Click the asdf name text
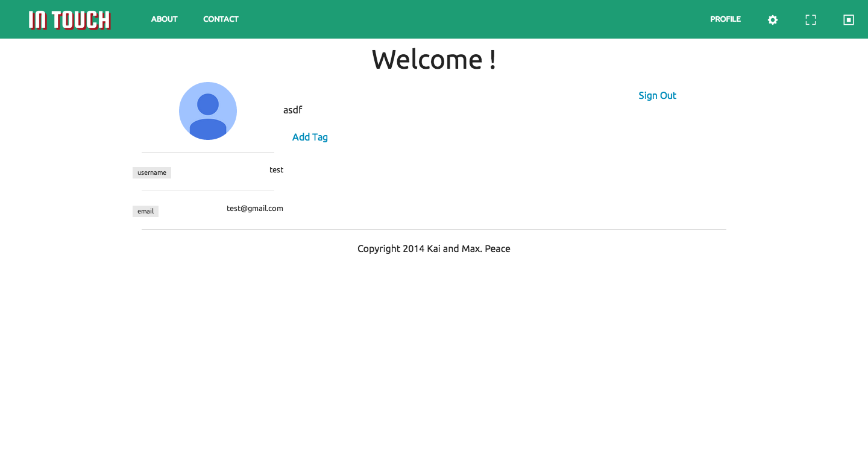Viewport: 868px width, 471px height. click(293, 110)
